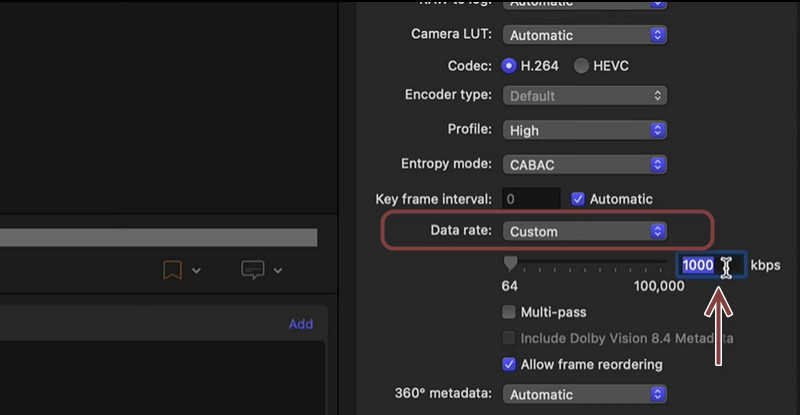Expand the Profile dropdown set to High
Viewport: 800px width, 415px height.
[x=584, y=130]
